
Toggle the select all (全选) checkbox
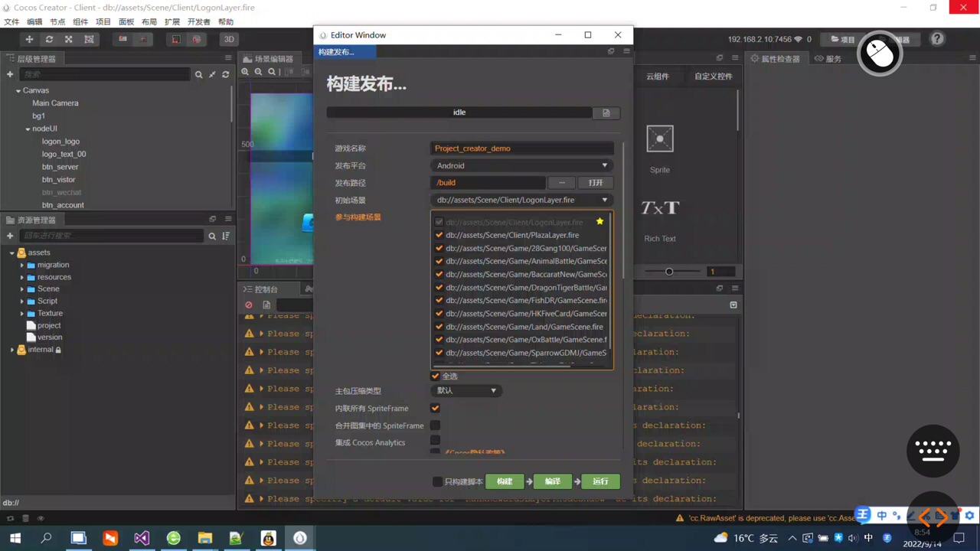click(x=436, y=376)
